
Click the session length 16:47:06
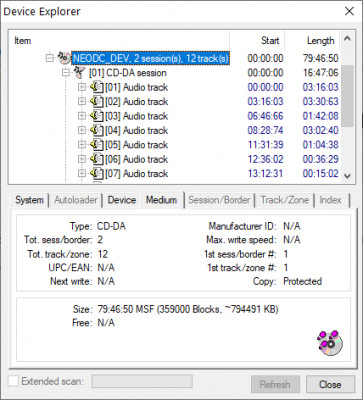(x=321, y=73)
